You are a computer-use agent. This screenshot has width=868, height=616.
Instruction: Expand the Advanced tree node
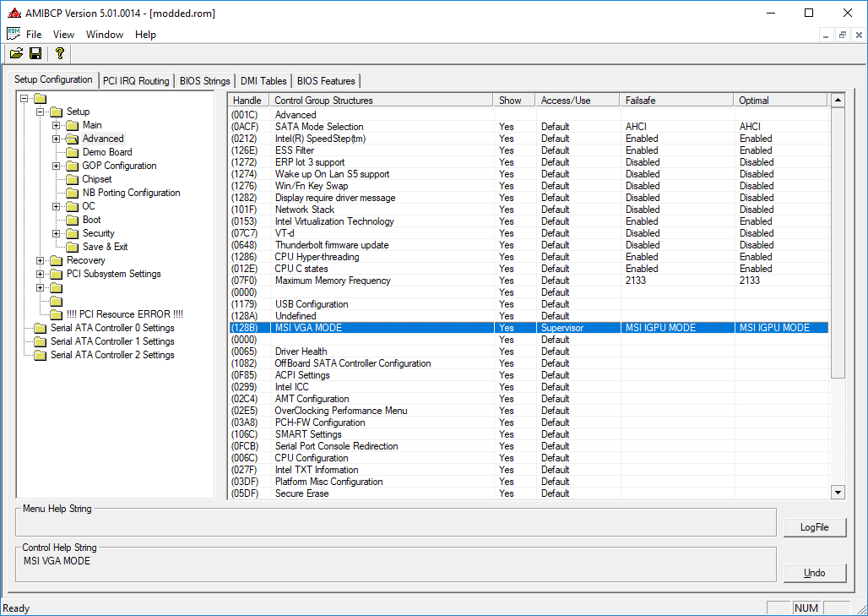pyautogui.click(x=56, y=139)
